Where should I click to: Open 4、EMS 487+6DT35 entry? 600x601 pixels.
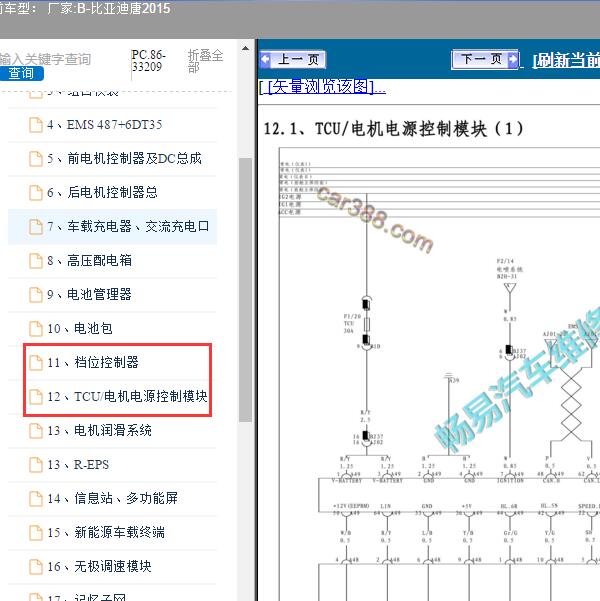112,125
